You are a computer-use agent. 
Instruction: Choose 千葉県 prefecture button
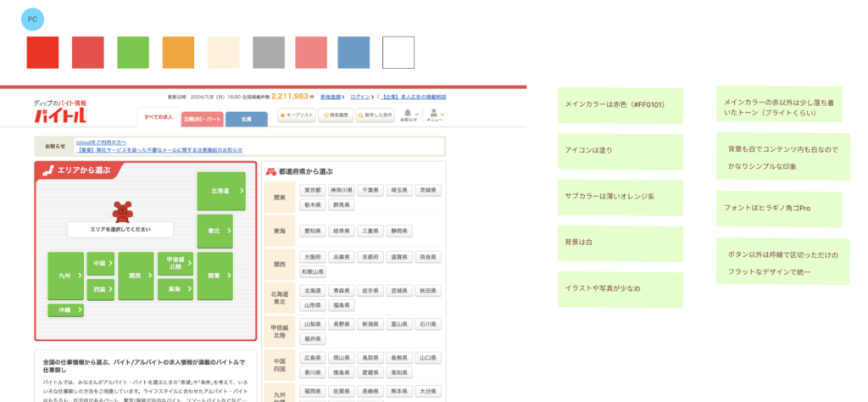tap(370, 190)
